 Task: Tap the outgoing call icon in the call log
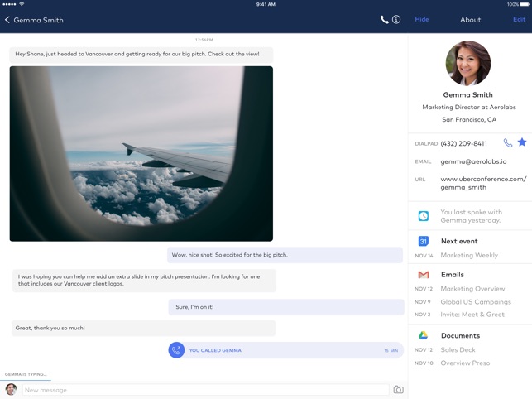click(x=176, y=350)
